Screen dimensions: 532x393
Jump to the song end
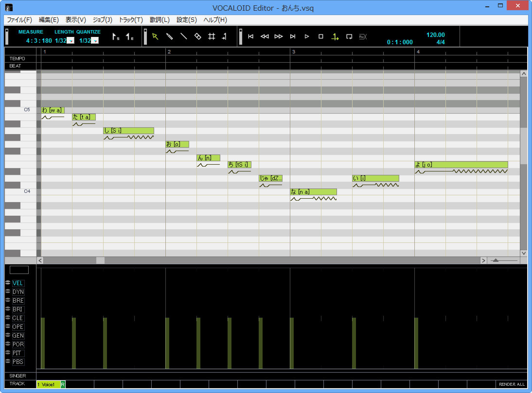(293, 36)
